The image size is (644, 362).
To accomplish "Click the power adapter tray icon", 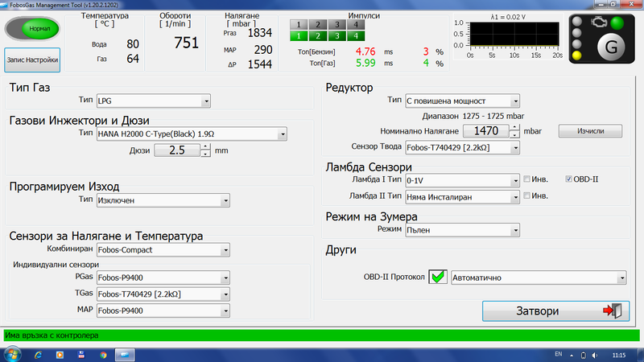I will pyautogui.click(x=583, y=355).
